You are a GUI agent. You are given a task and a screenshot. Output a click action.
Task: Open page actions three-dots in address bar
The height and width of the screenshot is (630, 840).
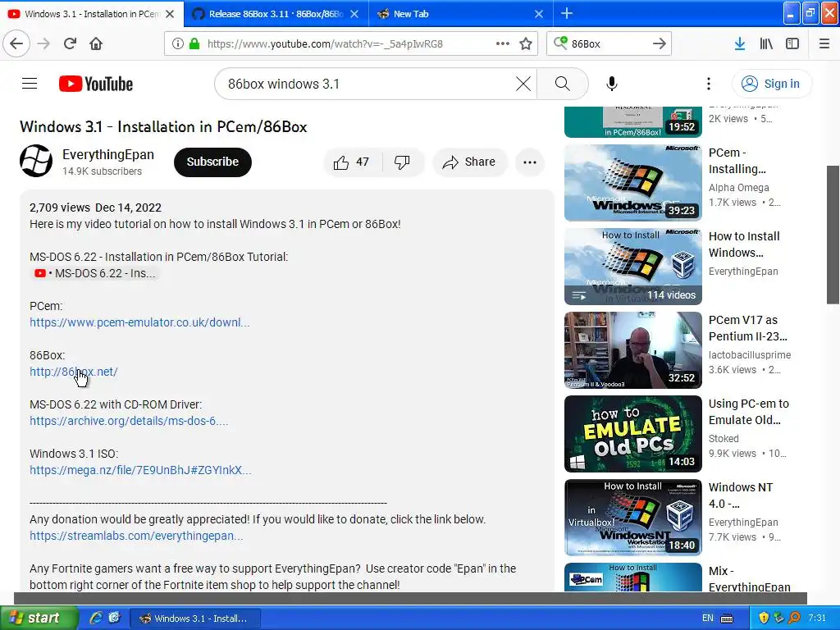[x=503, y=43]
